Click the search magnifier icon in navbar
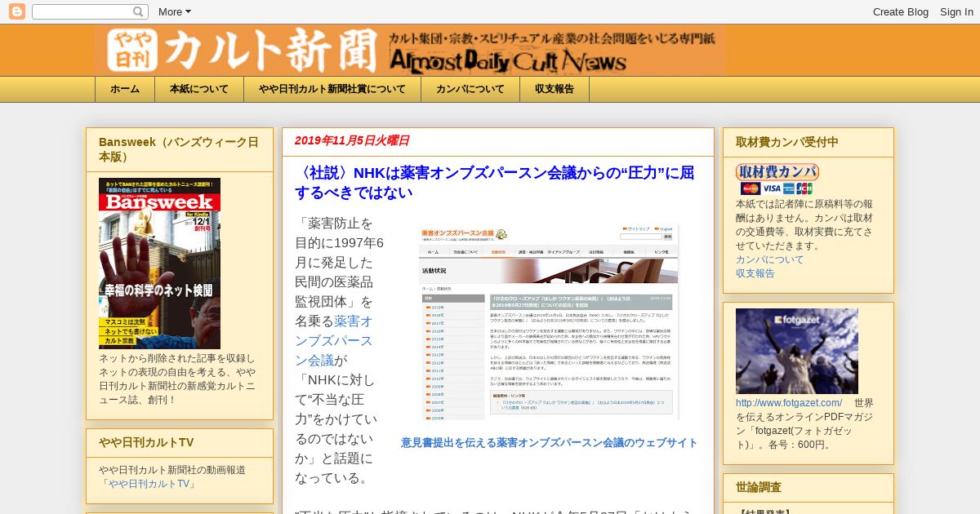 139,11
